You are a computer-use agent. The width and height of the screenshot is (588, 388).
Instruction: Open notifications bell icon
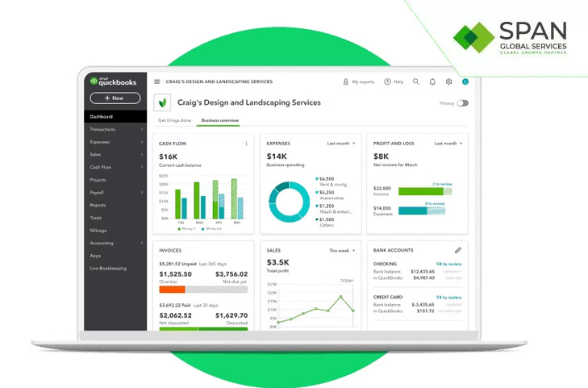pos(432,81)
